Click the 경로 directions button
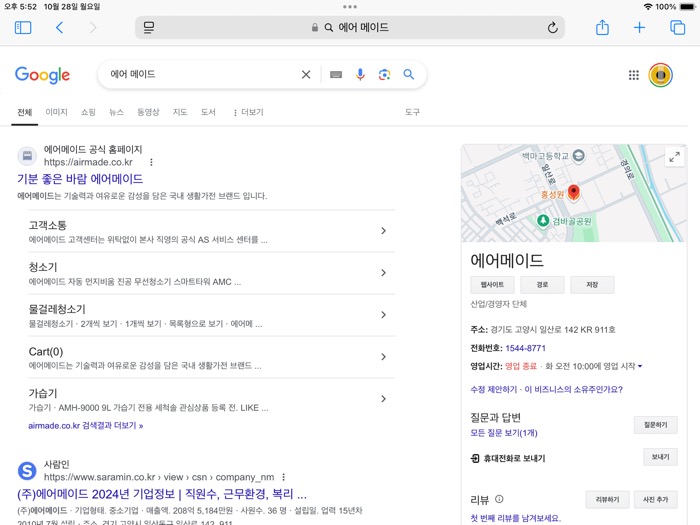Viewport: 700px width, 525px height. click(542, 285)
